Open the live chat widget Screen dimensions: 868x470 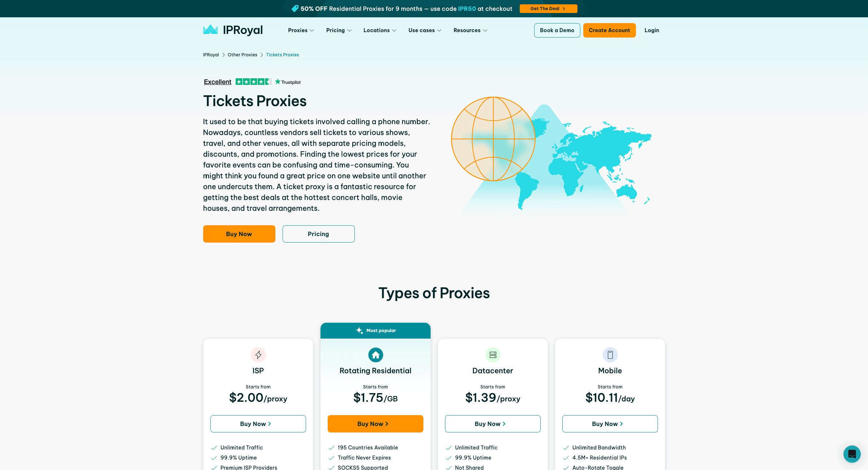(x=852, y=454)
